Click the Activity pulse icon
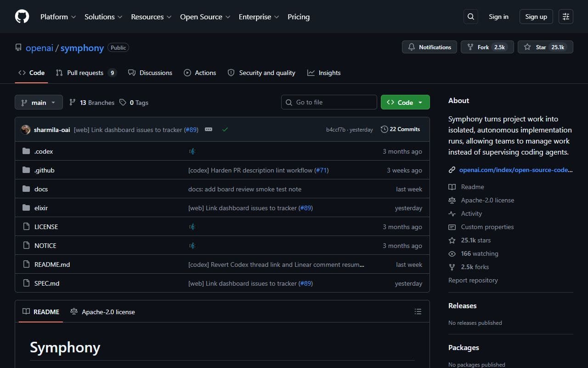This screenshot has height=368, width=588. [452, 213]
